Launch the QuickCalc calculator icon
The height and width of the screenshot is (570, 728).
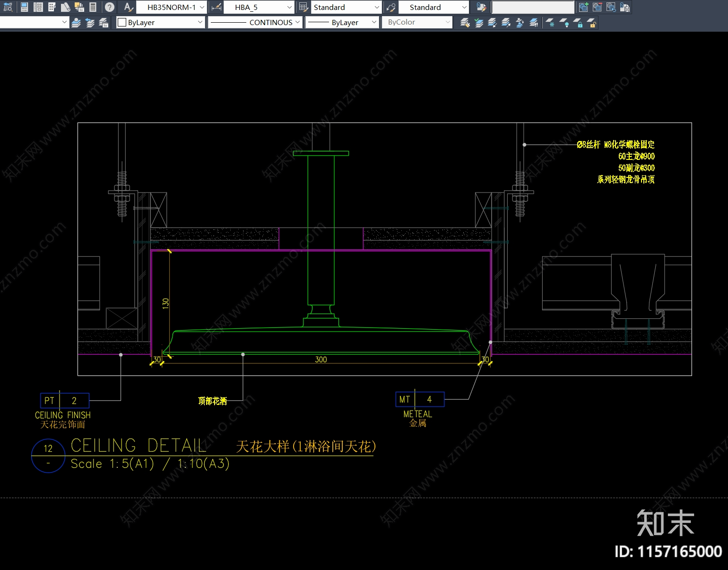click(x=93, y=7)
